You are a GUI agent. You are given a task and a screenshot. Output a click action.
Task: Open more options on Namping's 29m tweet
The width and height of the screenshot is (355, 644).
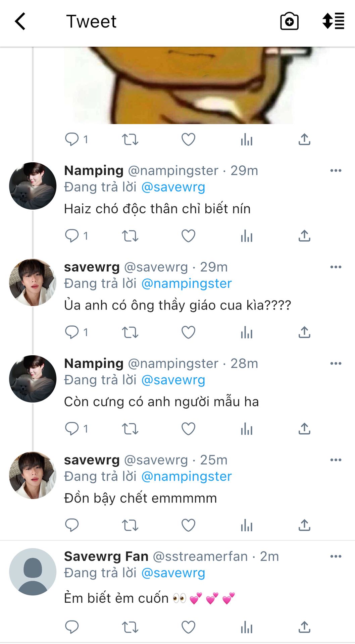click(x=336, y=171)
